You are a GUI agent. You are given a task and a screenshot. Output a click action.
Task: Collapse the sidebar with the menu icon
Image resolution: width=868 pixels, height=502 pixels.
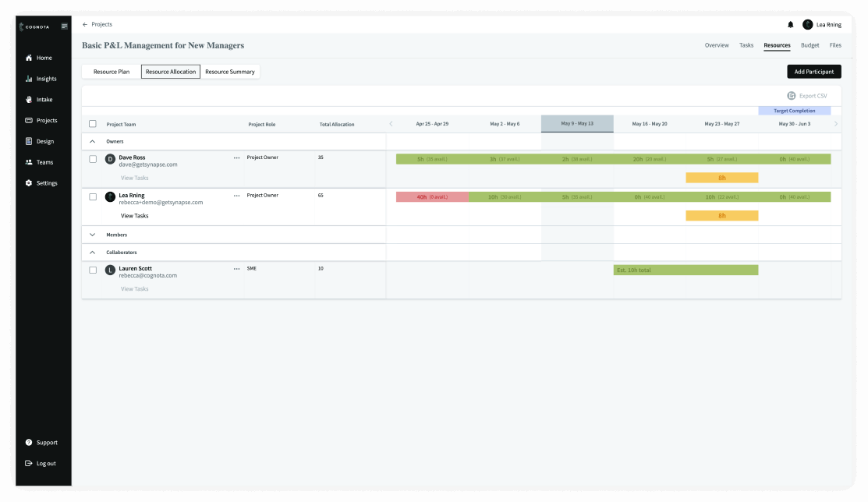[x=65, y=27]
